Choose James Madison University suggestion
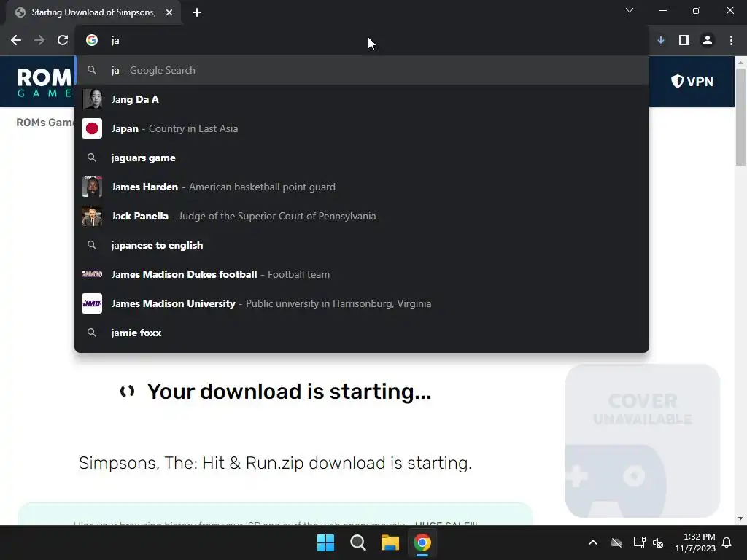The height and width of the screenshot is (560, 747). (362, 303)
